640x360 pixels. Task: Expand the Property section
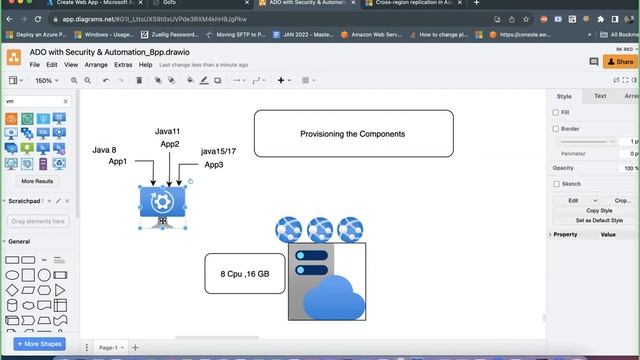coord(551,235)
